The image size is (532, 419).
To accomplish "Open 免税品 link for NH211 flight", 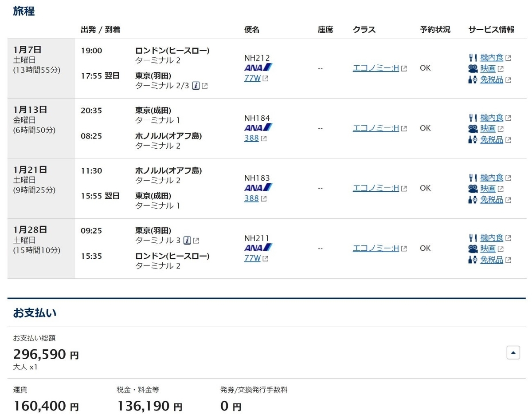I will click(x=492, y=260).
